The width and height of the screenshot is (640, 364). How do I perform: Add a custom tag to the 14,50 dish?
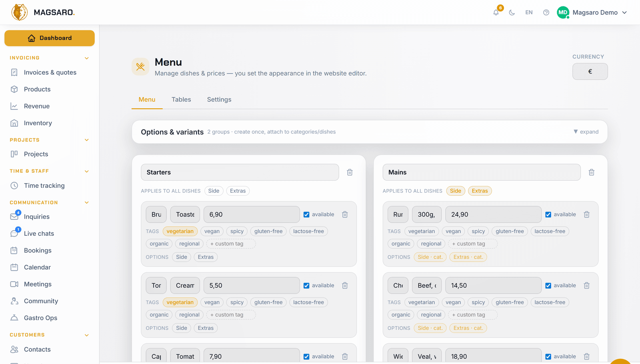coord(473,315)
